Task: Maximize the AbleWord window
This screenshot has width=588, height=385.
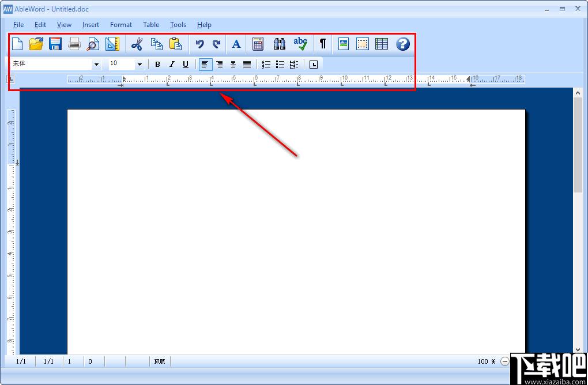Action: (x=562, y=9)
